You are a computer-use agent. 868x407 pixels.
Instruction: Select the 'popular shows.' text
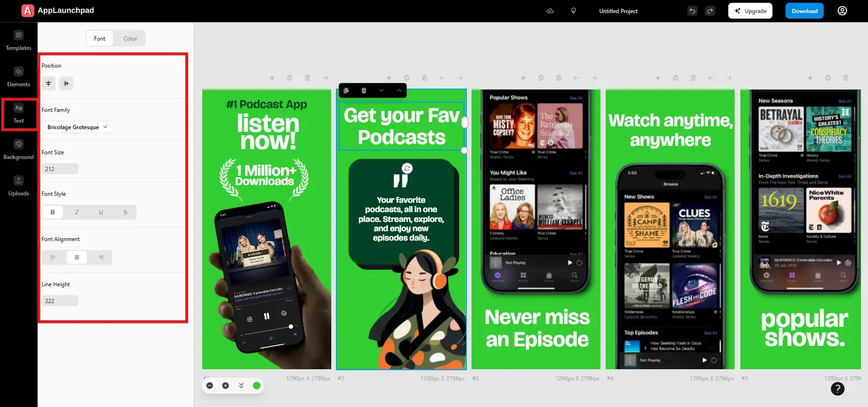[x=805, y=328]
